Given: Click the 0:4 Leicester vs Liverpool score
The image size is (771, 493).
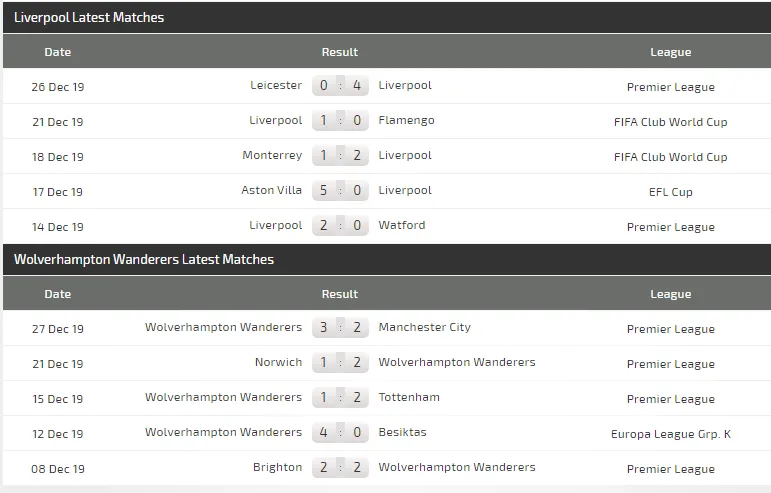Looking at the screenshot, I should click(x=340, y=86).
